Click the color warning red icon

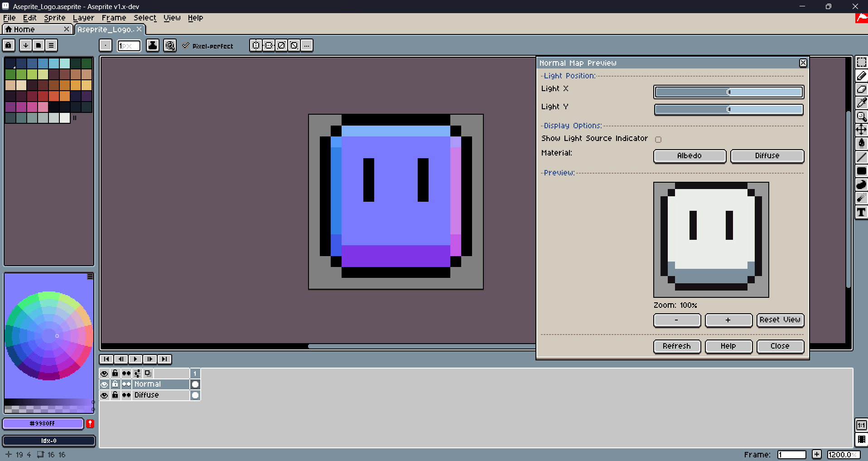coord(90,423)
